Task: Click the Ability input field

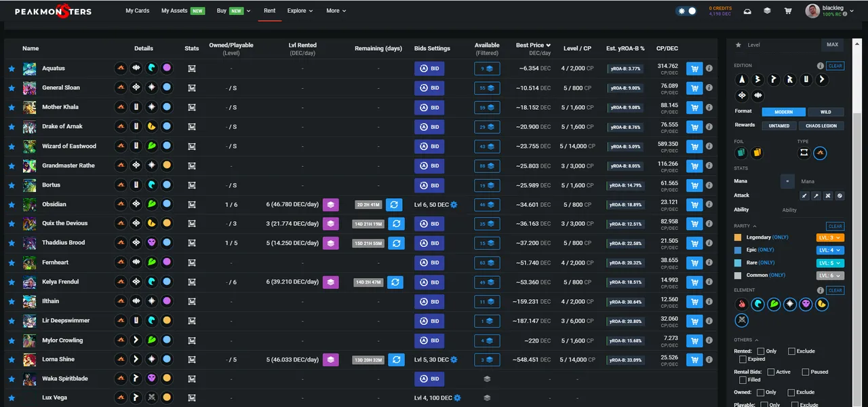Action: click(812, 210)
